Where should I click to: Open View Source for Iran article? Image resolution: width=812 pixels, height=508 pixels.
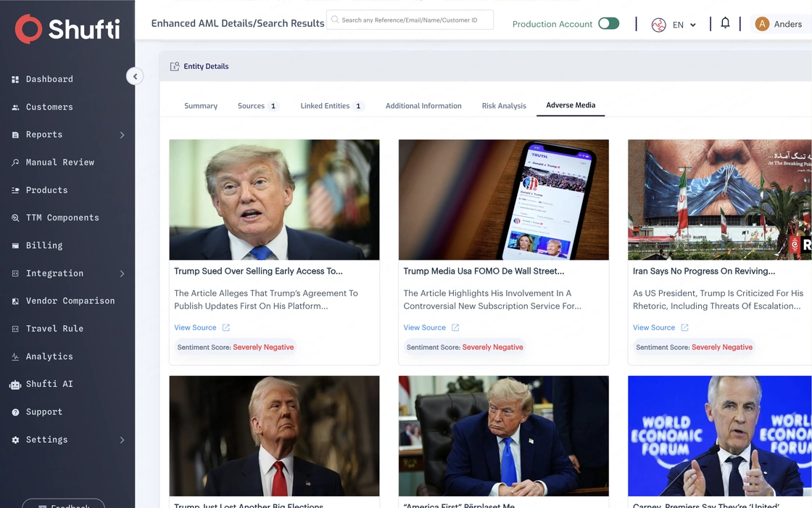click(654, 327)
